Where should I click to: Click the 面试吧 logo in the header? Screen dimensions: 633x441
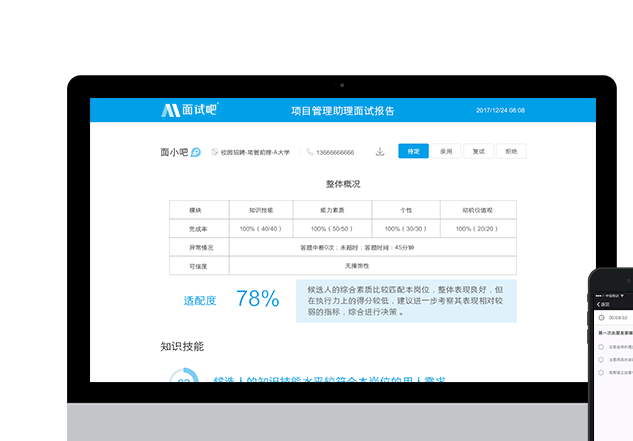point(190,110)
